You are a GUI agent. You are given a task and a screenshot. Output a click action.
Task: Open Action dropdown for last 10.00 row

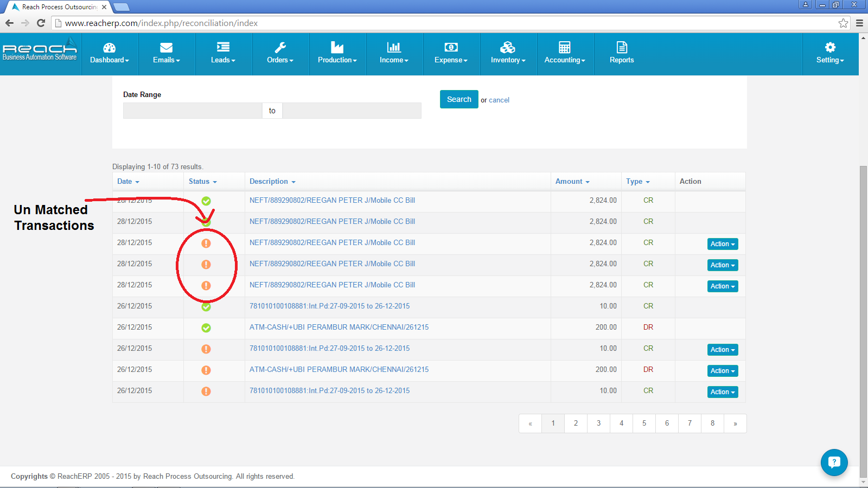[723, 392]
